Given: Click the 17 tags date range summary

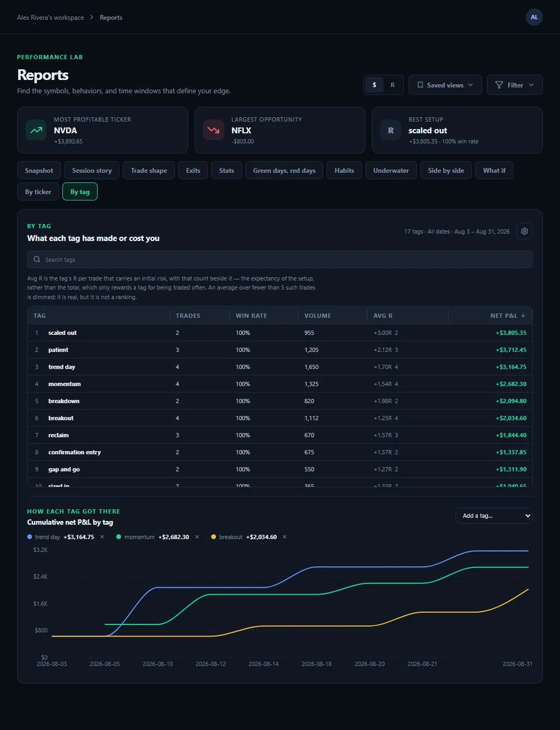Looking at the screenshot, I should pyautogui.click(x=457, y=231).
